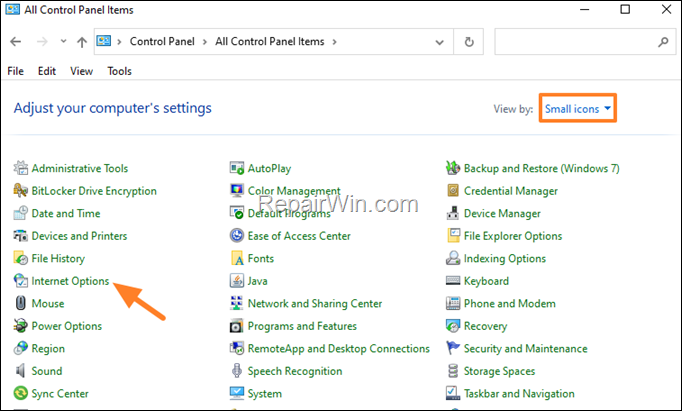Open the Mouse icon
The width and height of the screenshot is (682, 411).
pyautogui.click(x=20, y=303)
